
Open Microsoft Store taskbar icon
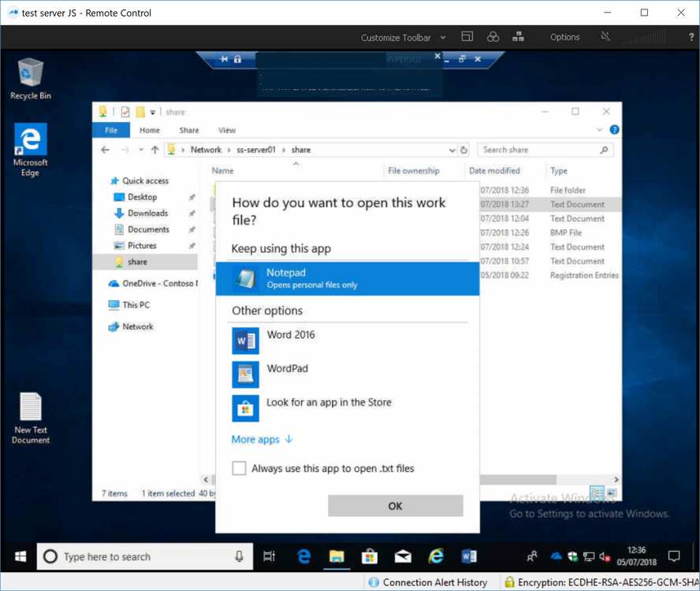pyautogui.click(x=370, y=556)
